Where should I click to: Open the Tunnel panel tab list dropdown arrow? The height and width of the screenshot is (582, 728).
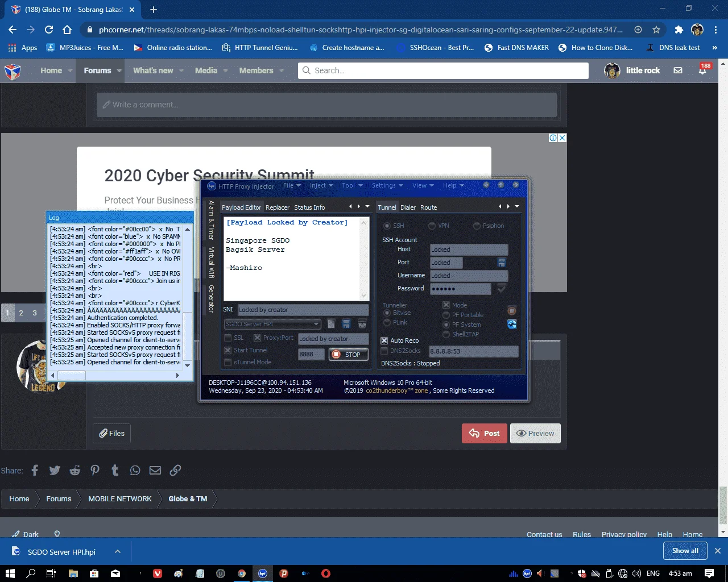(517, 206)
